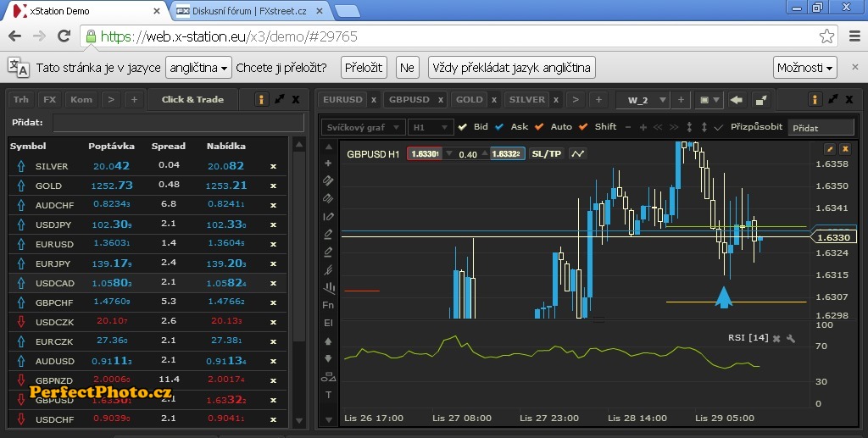Switch to Diskusní fórum browser tab

coord(250,10)
